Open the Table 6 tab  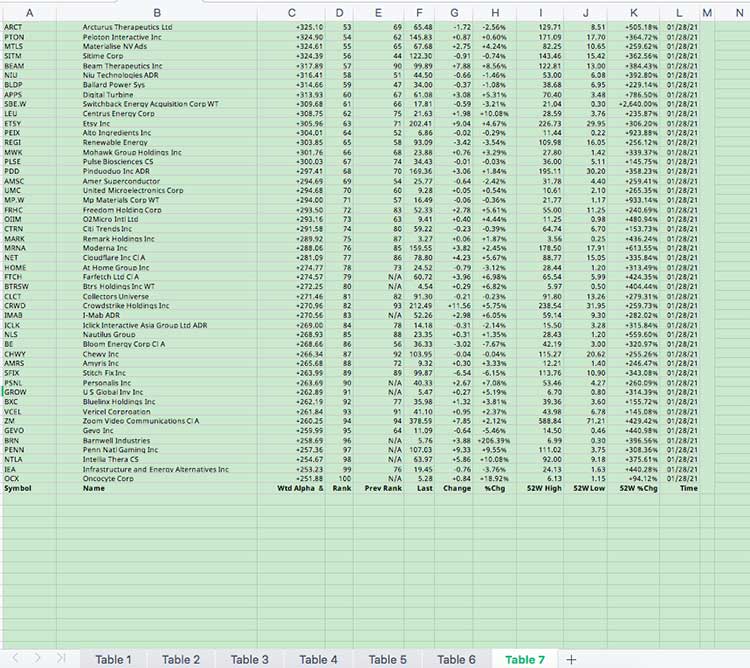pyautogui.click(x=457, y=659)
